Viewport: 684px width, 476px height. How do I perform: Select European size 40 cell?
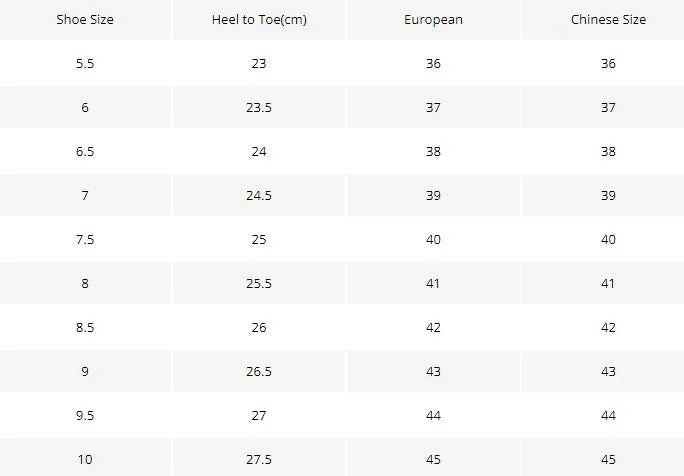[433, 240]
